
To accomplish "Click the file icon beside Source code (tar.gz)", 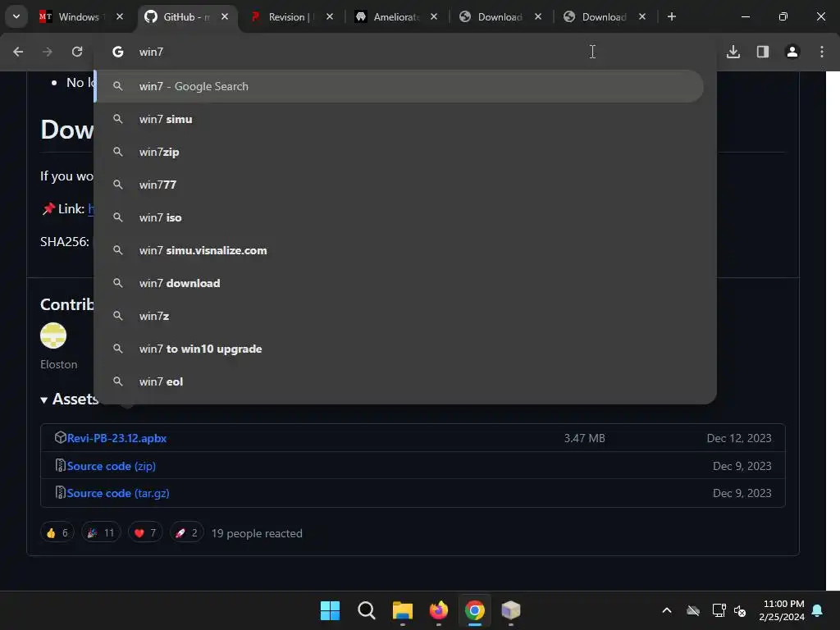I will click(61, 492).
